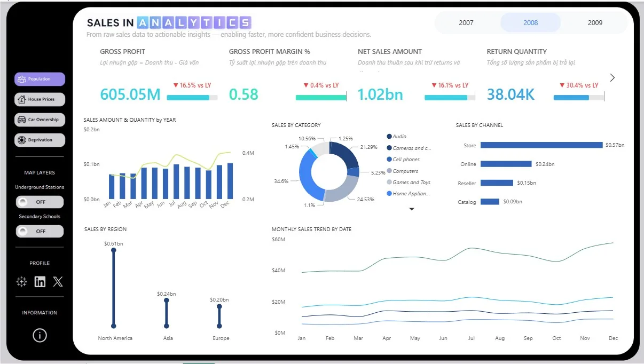This screenshot has height=364, width=644.
Task: Click the SALES BY CATEGORY chart title
Action: tap(296, 125)
